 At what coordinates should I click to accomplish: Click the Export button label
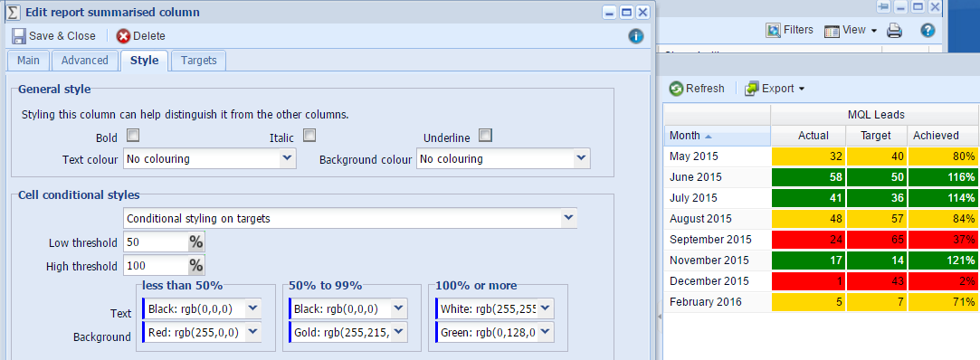point(778,89)
